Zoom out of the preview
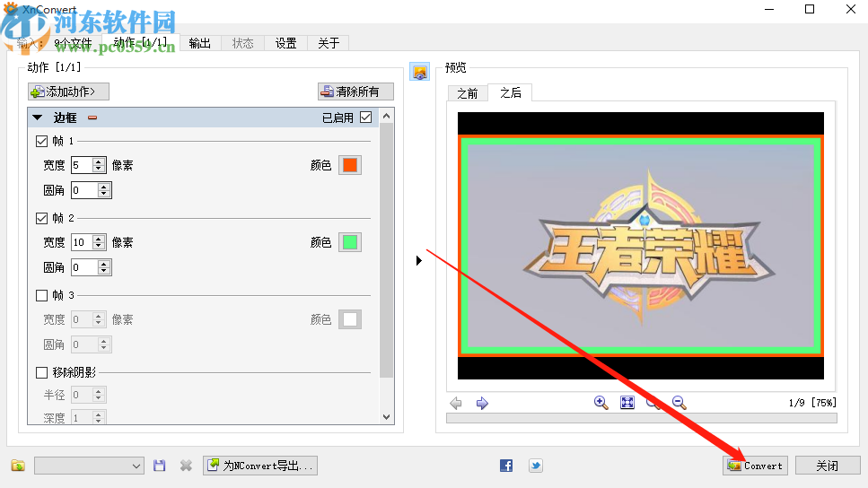868x488 pixels. pyautogui.click(x=679, y=403)
